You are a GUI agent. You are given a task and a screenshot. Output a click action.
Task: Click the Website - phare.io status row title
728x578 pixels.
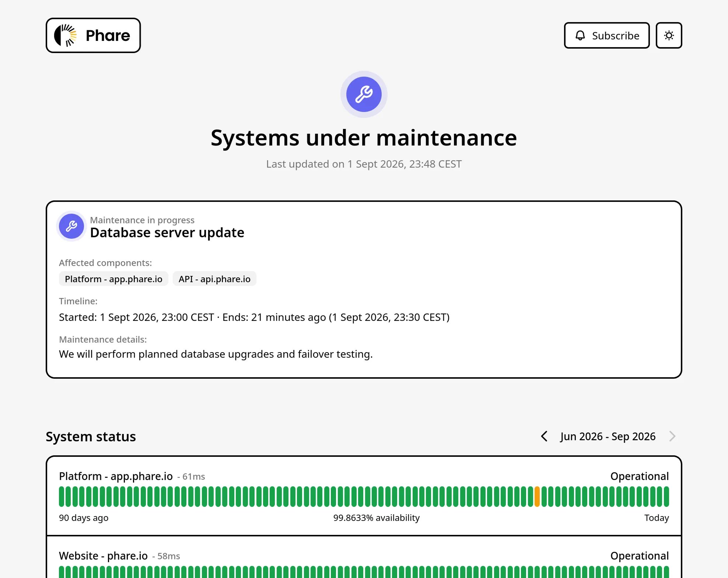pyautogui.click(x=103, y=556)
